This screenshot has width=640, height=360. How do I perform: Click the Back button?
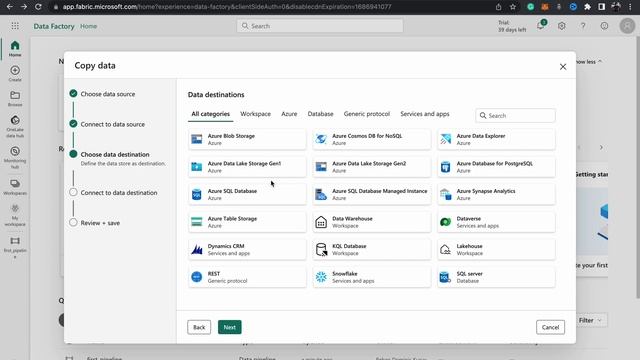199,327
